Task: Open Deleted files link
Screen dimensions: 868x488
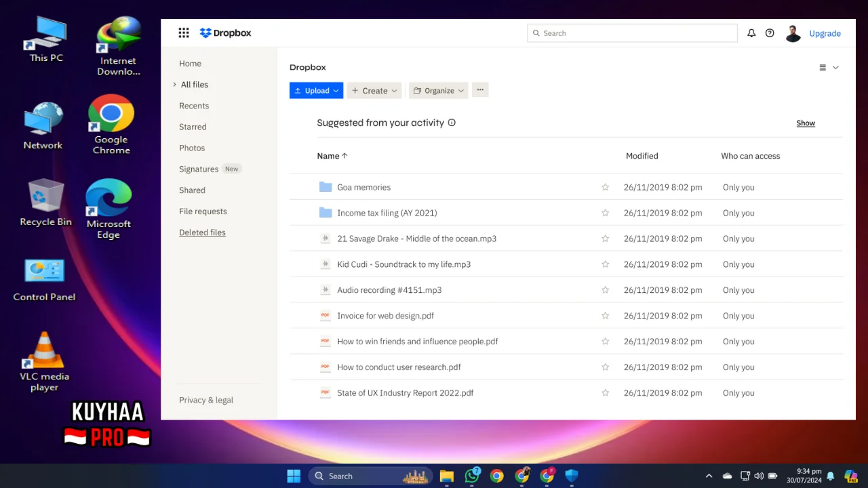Action: click(202, 232)
